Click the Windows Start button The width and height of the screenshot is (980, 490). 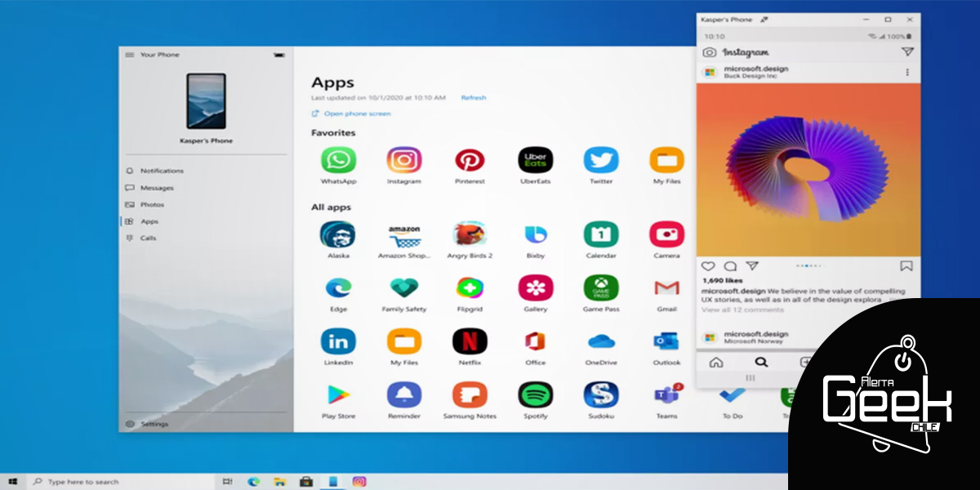pyautogui.click(x=14, y=482)
